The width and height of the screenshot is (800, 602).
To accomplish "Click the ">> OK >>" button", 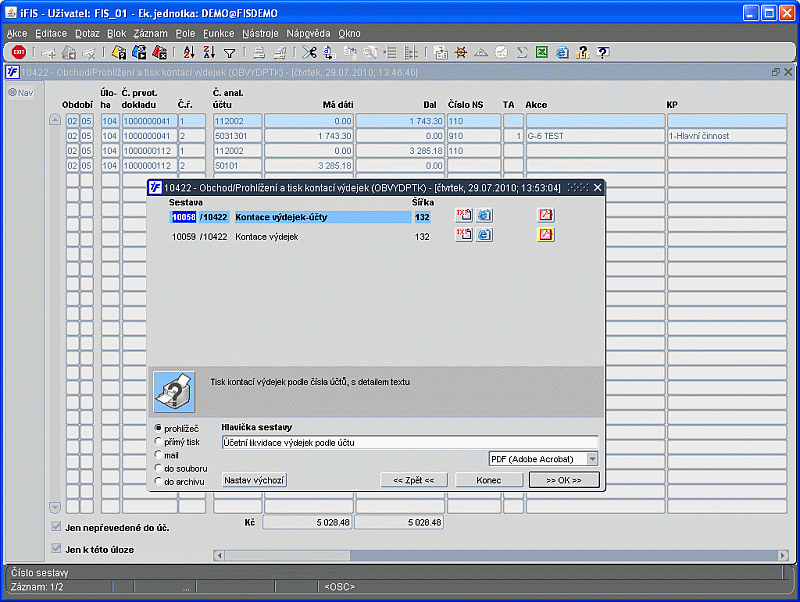I will pyautogui.click(x=564, y=480).
